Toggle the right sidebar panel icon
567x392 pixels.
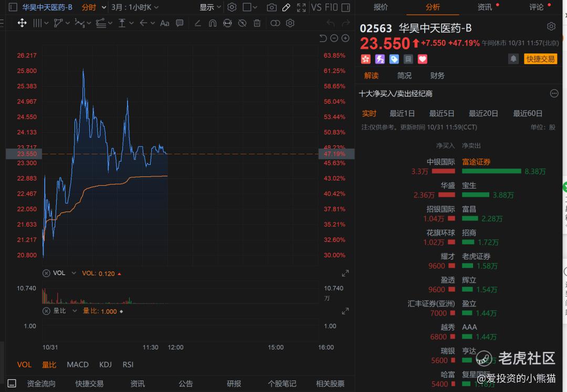[345, 7]
